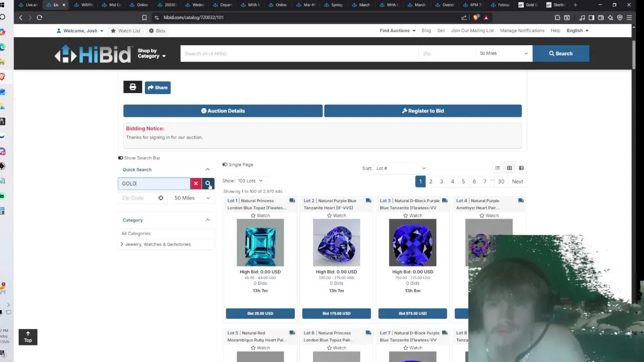Click the blue header Search button
Viewport: 644px width, 362px height.
tap(560, 53)
